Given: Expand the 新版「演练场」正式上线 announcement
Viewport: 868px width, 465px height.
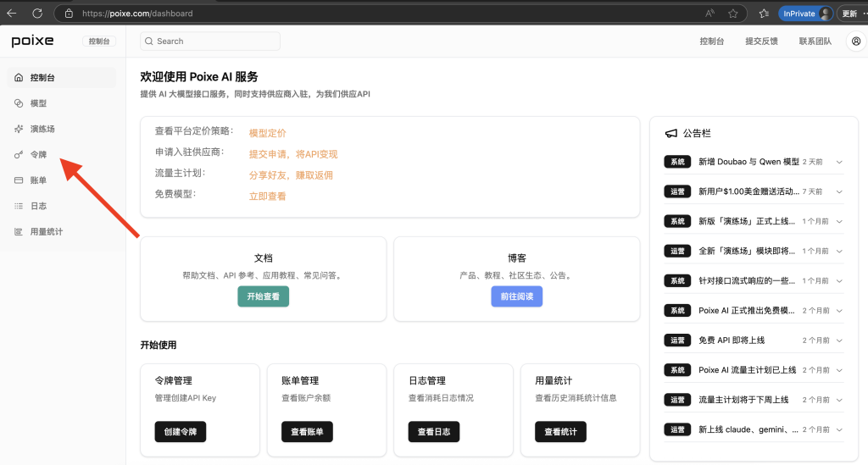Looking at the screenshot, I should (x=839, y=221).
